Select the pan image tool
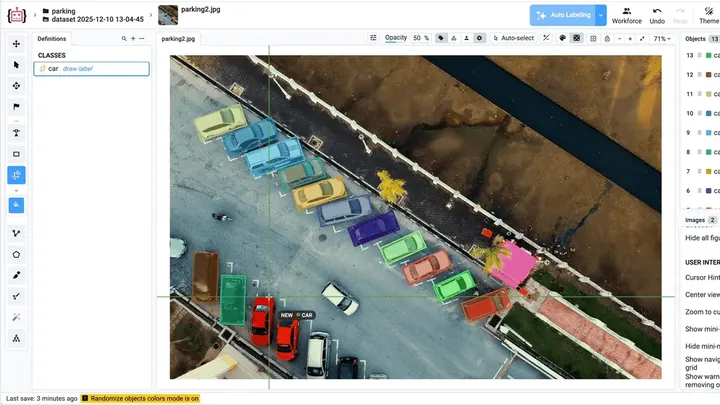The width and height of the screenshot is (720, 405). click(x=17, y=44)
